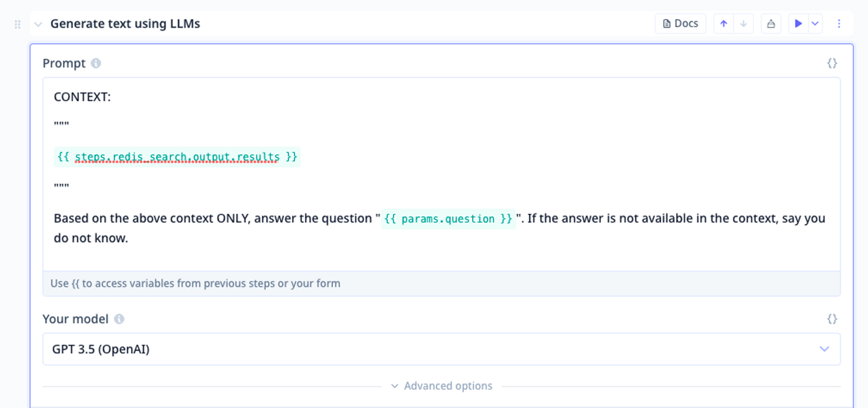Open the GPT 3.5 (OpenAI) model dropdown
The width and height of the screenshot is (868, 408).
tap(441, 349)
